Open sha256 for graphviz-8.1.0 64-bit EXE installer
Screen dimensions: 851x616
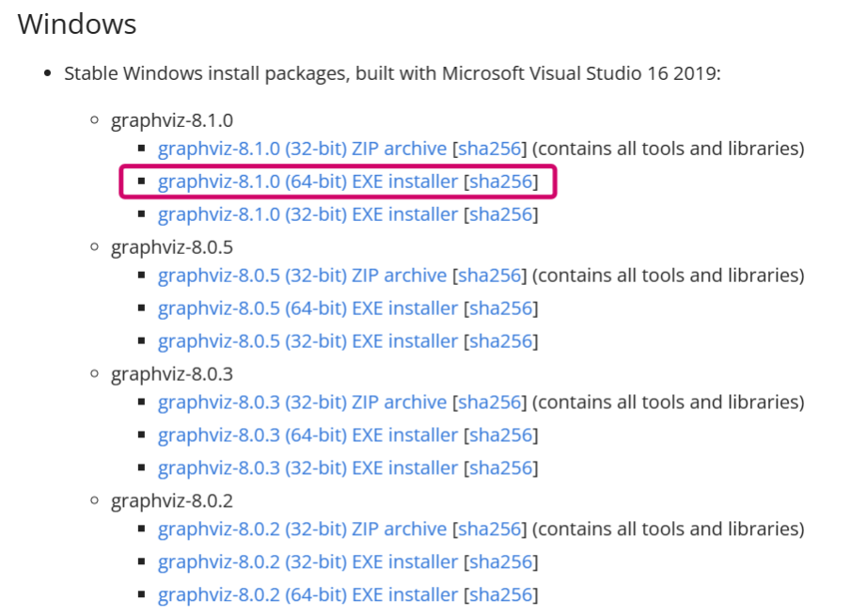pyautogui.click(x=501, y=182)
